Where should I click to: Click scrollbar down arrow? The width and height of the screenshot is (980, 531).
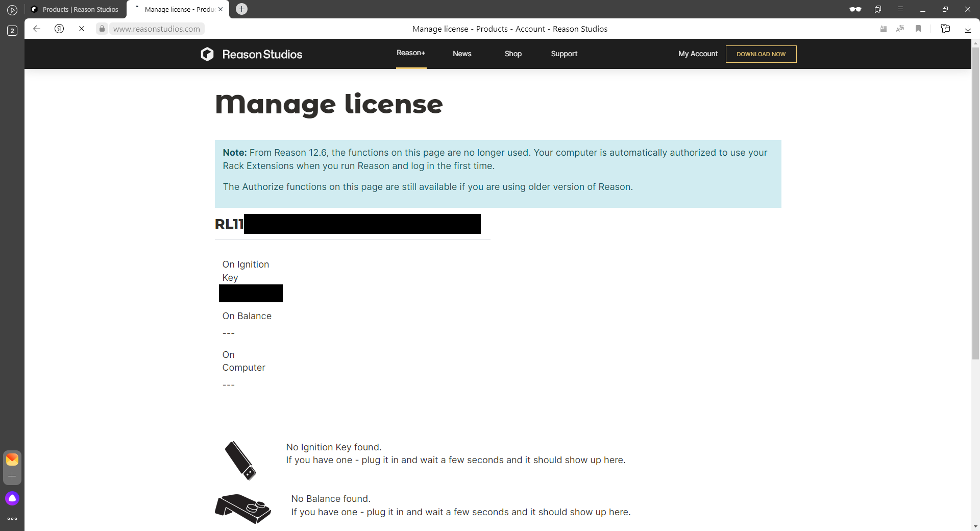pyautogui.click(x=975, y=526)
